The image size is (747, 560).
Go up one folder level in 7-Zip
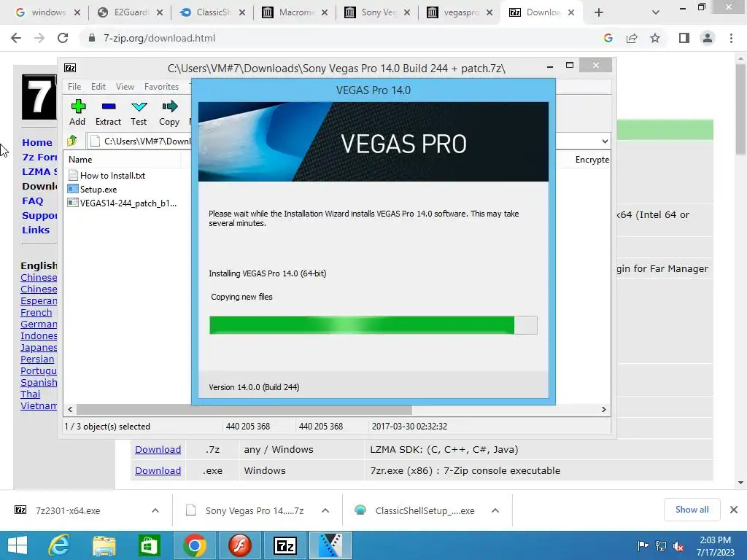coord(72,141)
